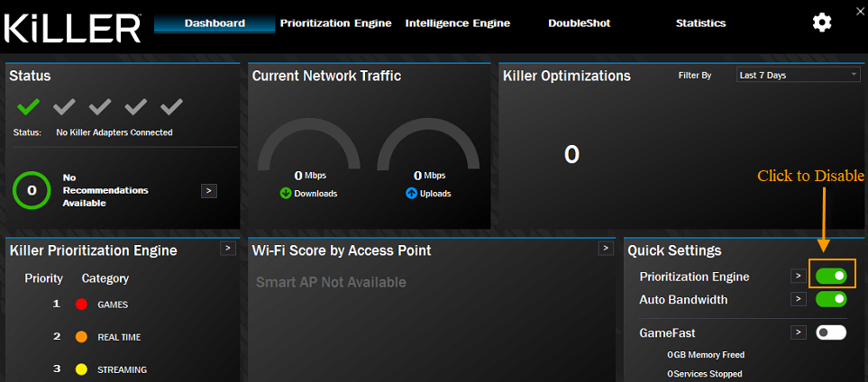The width and height of the screenshot is (868, 382).
Task: Switch to the Intelligence Engine tab
Action: (455, 23)
